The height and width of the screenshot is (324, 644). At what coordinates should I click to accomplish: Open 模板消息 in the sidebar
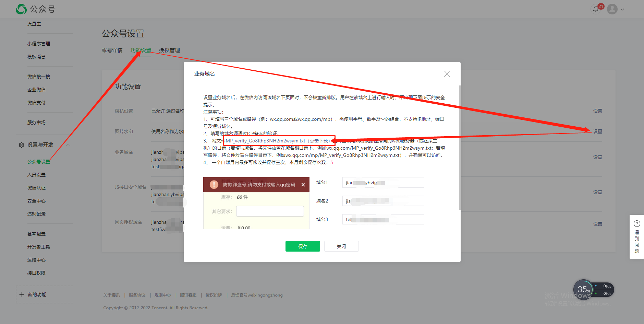pos(36,57)
